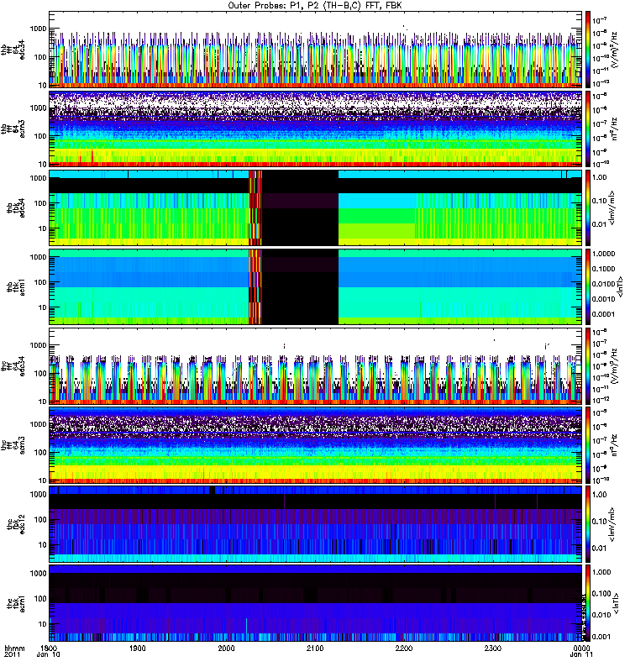Click the red striped burst in thb fbk scm1 panel
The height and width of the screenshot is (672, 630).
pyautogui.click(x=255, y=286)
